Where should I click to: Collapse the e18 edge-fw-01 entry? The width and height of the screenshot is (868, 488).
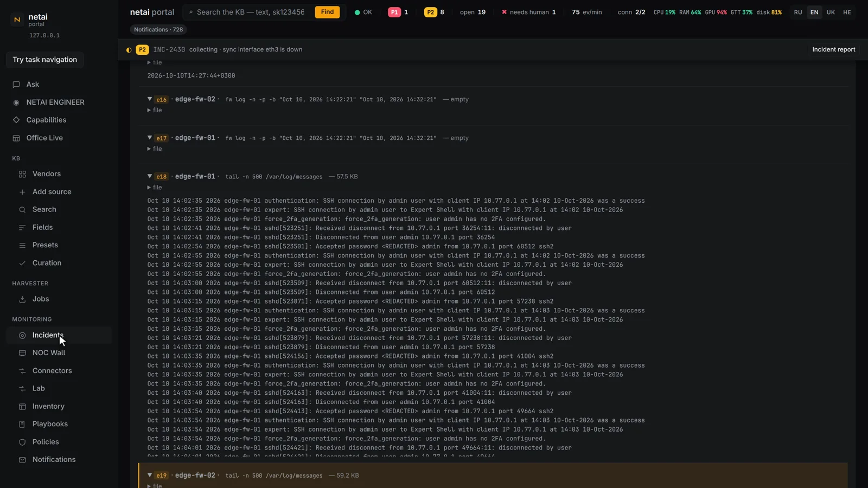[x=150, y=176]
